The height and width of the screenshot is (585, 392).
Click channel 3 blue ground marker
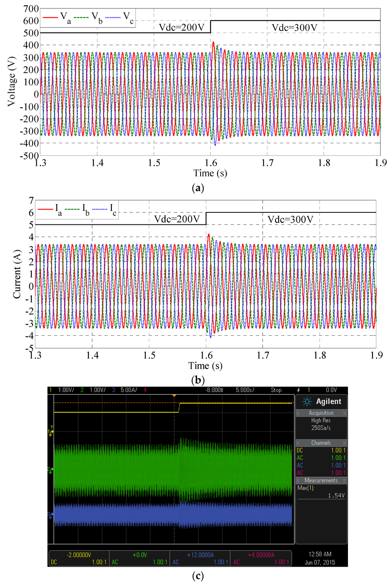50,514
